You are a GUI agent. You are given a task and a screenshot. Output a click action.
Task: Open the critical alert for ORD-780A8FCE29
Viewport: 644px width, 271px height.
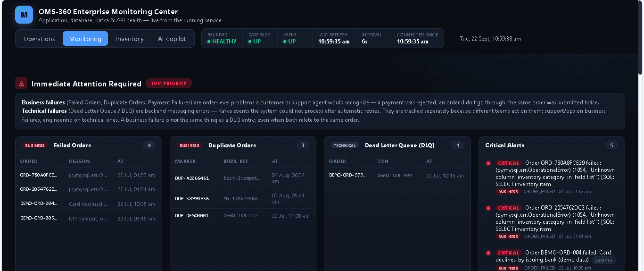(552, 177)
